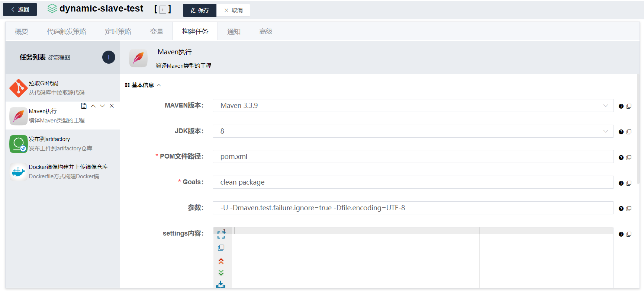Show help for settings内容 field
This screenshot has height=291, width=644.
[x=621, y=234]
